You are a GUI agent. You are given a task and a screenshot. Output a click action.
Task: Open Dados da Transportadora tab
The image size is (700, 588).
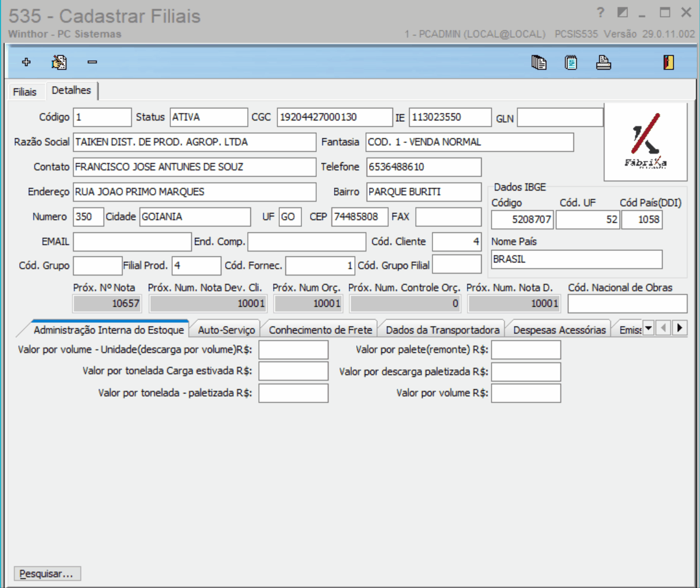[x=442, y=330]
